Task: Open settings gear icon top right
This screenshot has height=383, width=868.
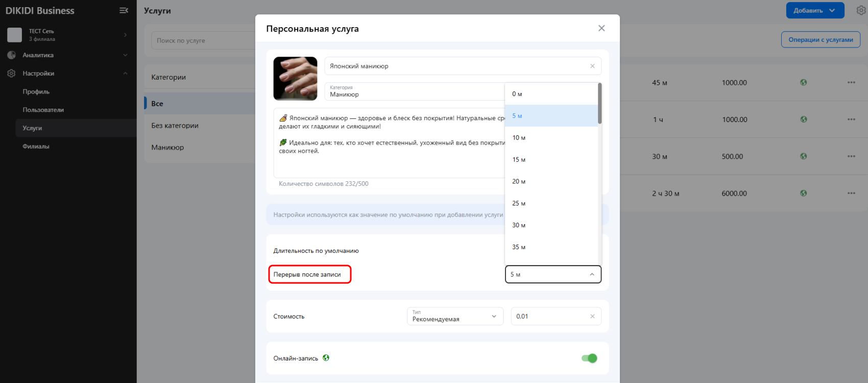Action: pyautogui.click(x=861, y=10)
